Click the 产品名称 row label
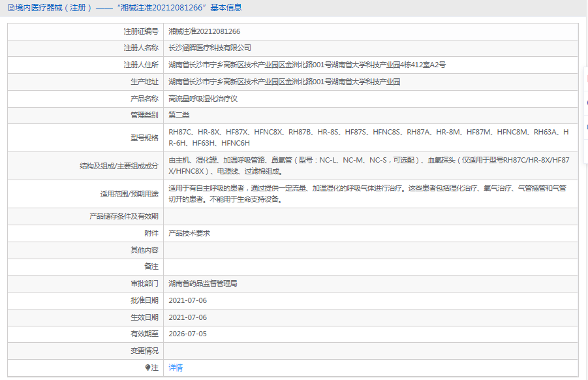Screen dimensions: 588x380 click(144, 99)
